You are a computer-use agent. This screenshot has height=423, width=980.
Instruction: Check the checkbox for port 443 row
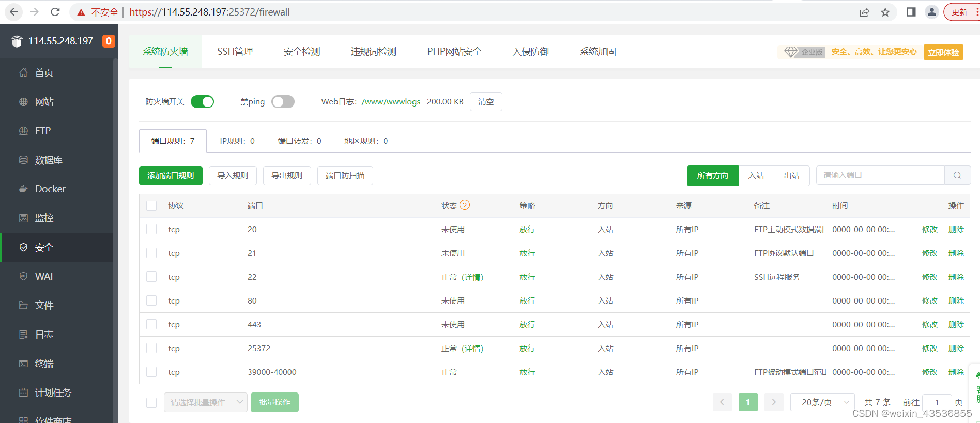[x=151, y=324]
